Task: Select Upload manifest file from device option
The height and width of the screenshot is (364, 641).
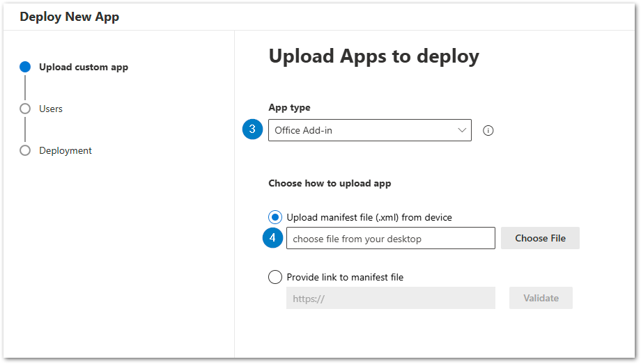Action: pyautogui.click(x=275, y=217)
